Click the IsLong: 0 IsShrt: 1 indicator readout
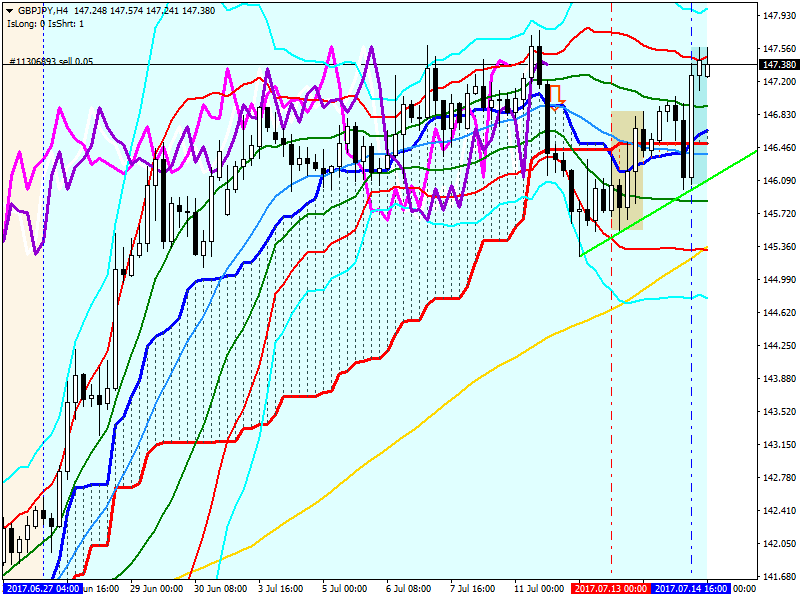 tap(45, 24)
